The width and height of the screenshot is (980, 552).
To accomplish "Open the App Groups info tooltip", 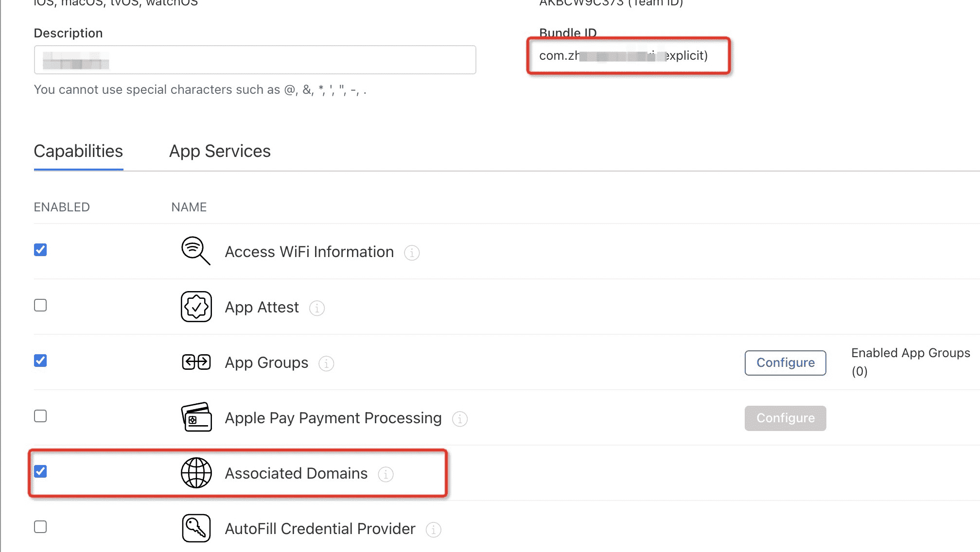I will pyautogui.click(x=326, y=363).
